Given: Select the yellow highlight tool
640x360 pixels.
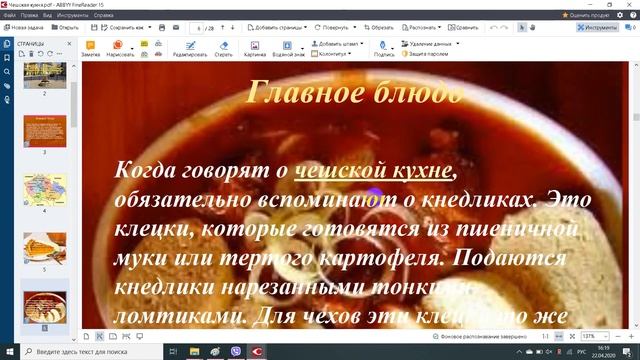Looking at the screenshot, I should (144, 43).
